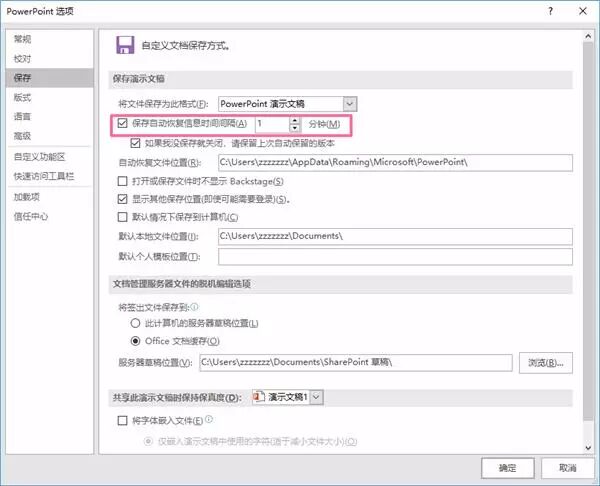Click the scrollbar up arrow
The width and height of the screenshot is (600, 486).
click(x=588, y=36)
